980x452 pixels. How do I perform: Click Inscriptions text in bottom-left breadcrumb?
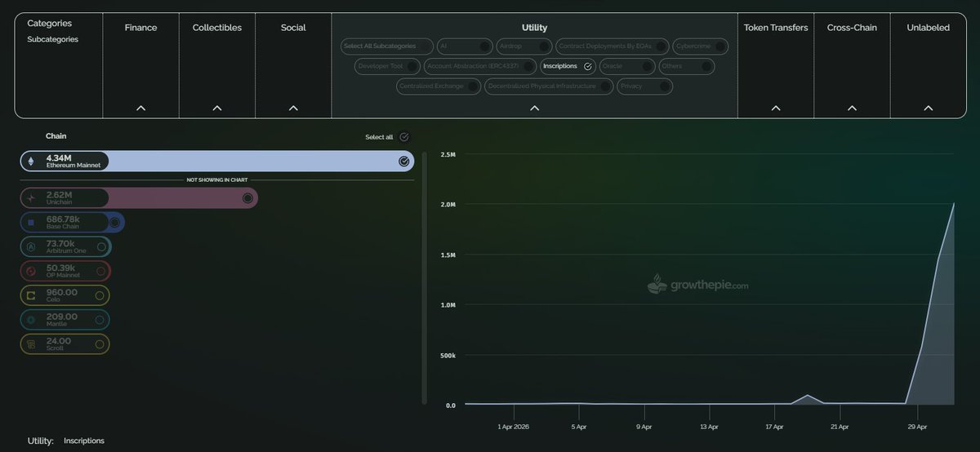[84, 441]
